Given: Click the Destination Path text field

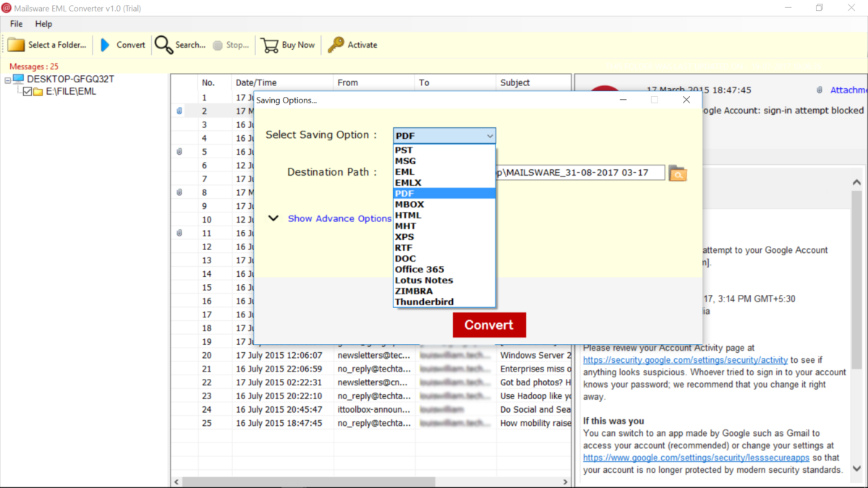Looking at the screenshot, I should [580, 173].
